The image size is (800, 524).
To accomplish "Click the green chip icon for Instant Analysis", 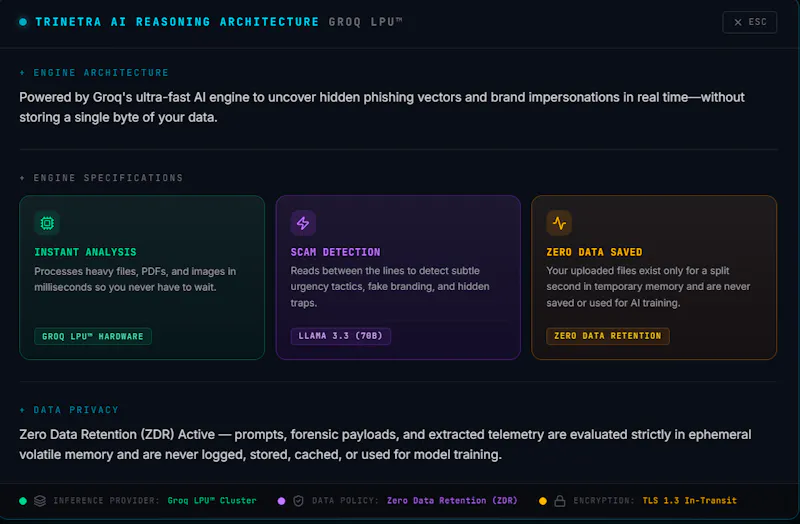I will point(47,223).
